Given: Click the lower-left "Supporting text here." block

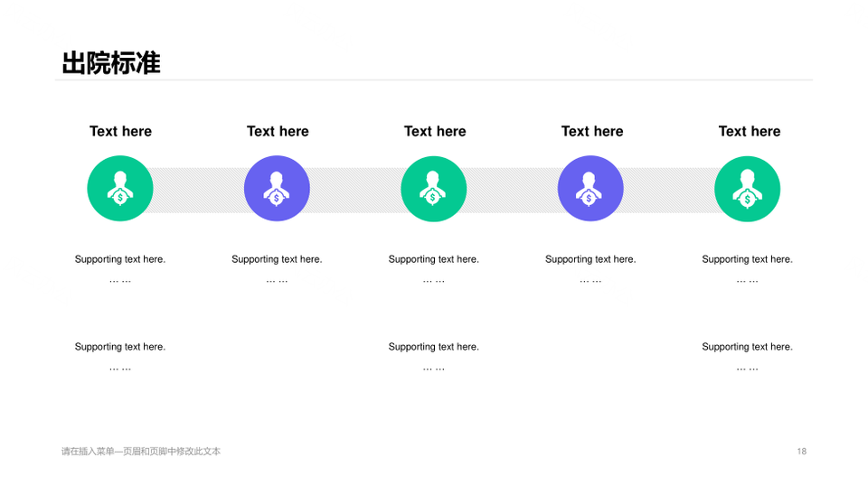Looking at the screenshot, I should click(x=120, y=347).
